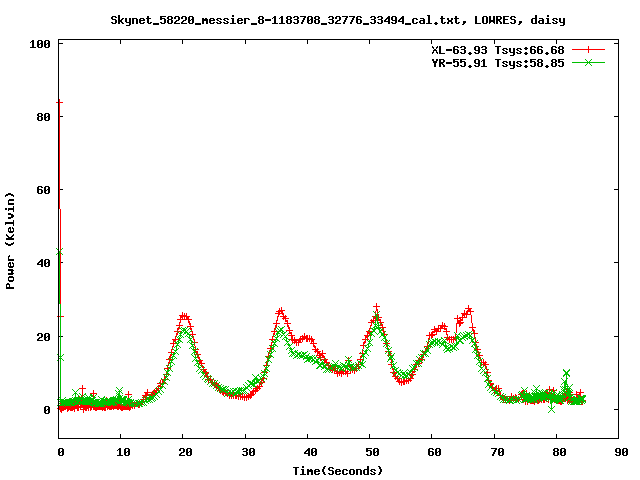Click the red curve peak near 20 seconds
This screenshot has height=480, width=640.
pyautogui.click(x=184, y=316)
